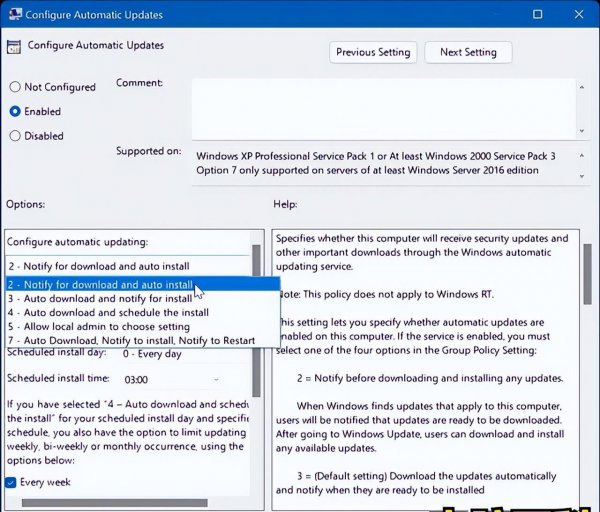The width and height of the screenshot is (600, 512).
Task: Choose 3 - Auto download and notify for install
Action: [x=143, y=298]
